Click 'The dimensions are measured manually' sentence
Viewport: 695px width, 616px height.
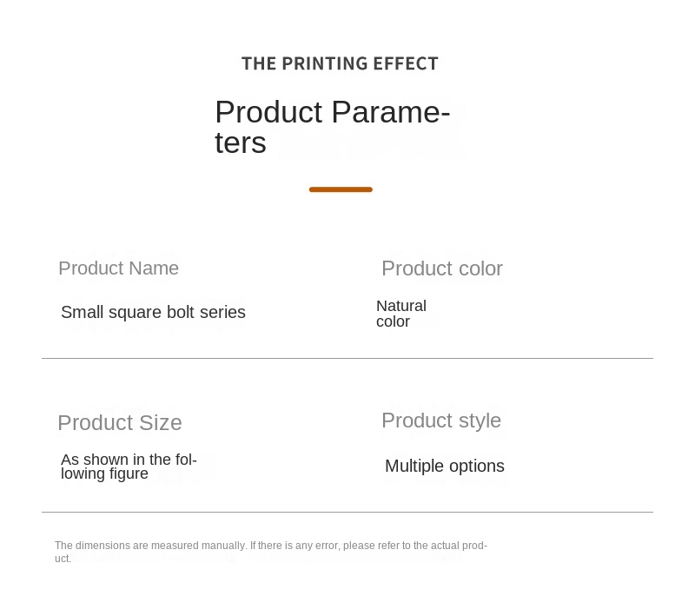tap(150, 546)
